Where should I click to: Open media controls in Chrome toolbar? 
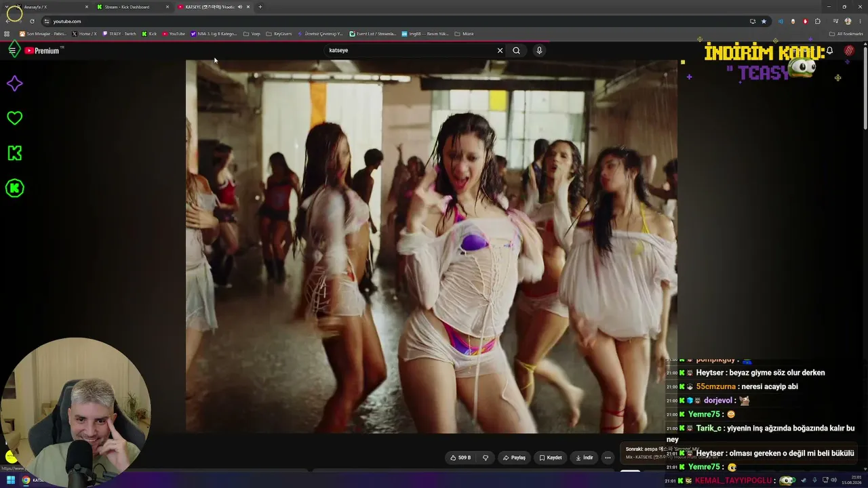[835, 21]
